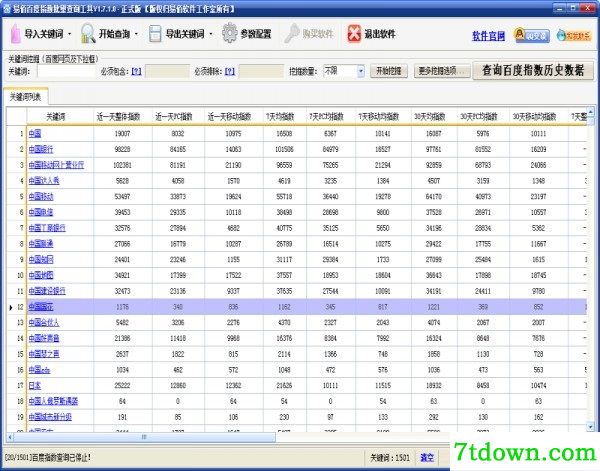600x471 pixels.
Task: Expand the 导出关键词 dropdown arrow
Action: click(211, 34)
